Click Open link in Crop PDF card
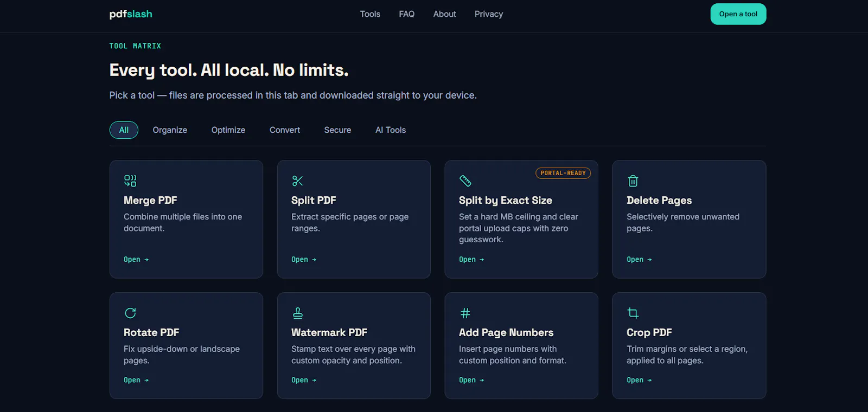This screenshot has height=412, width=868. (x=639, y=380)
